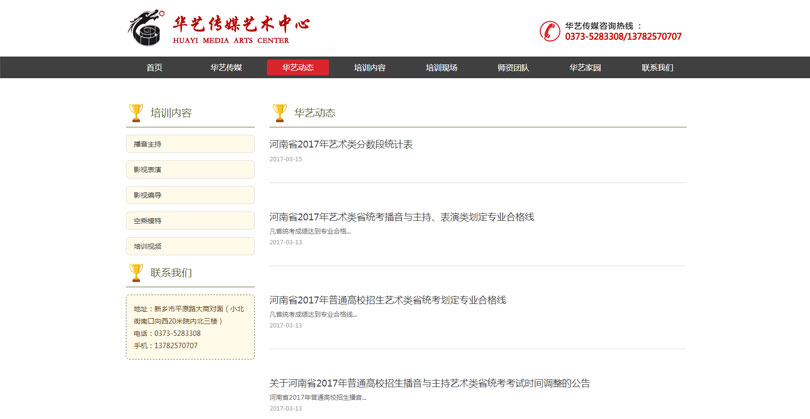Viewport: 810px width, 419px height.
Task: Open 影视编导 sidebar category
Action: click(190, 195)
